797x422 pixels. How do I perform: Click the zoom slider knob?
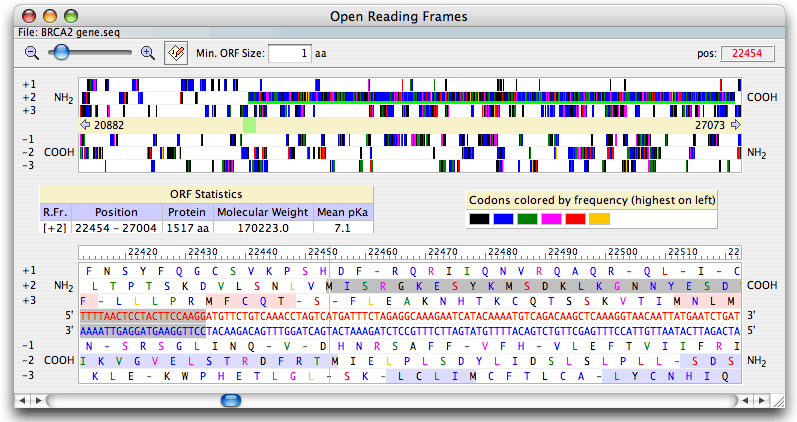(62, 52)
